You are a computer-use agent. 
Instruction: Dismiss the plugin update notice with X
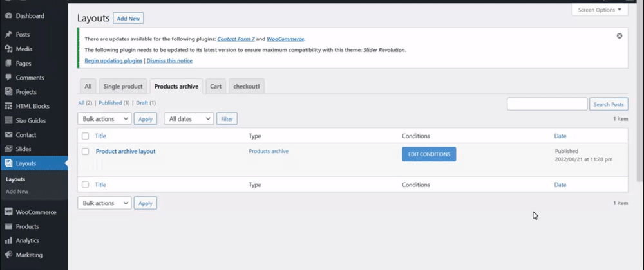[620, 36]
